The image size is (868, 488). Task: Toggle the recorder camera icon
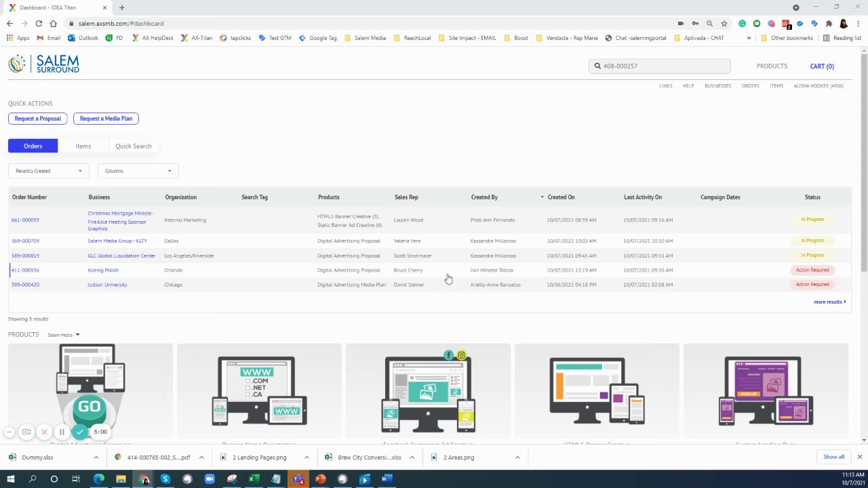pyautogui.click(x=26, y=432)
